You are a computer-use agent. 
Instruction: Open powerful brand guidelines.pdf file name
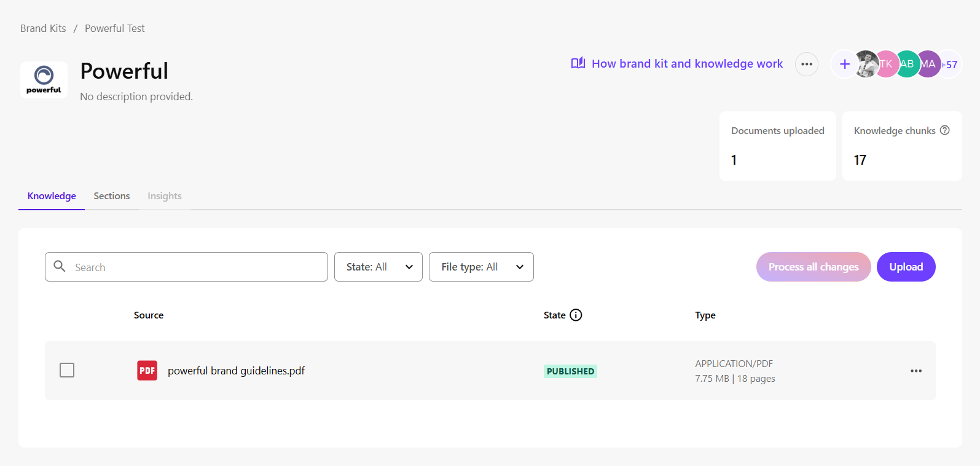coord(236,371)
